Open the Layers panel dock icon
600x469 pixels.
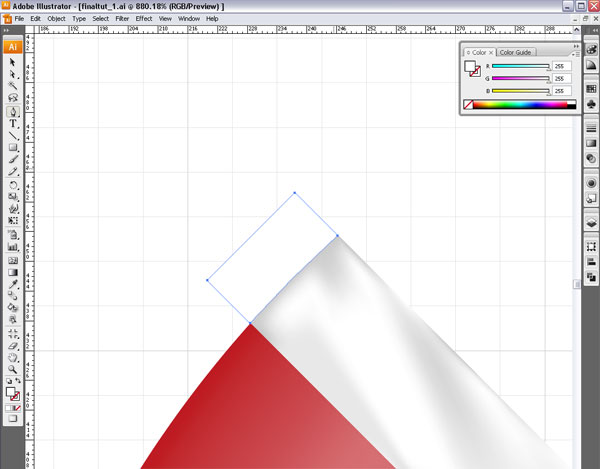(x=591, y=223)
